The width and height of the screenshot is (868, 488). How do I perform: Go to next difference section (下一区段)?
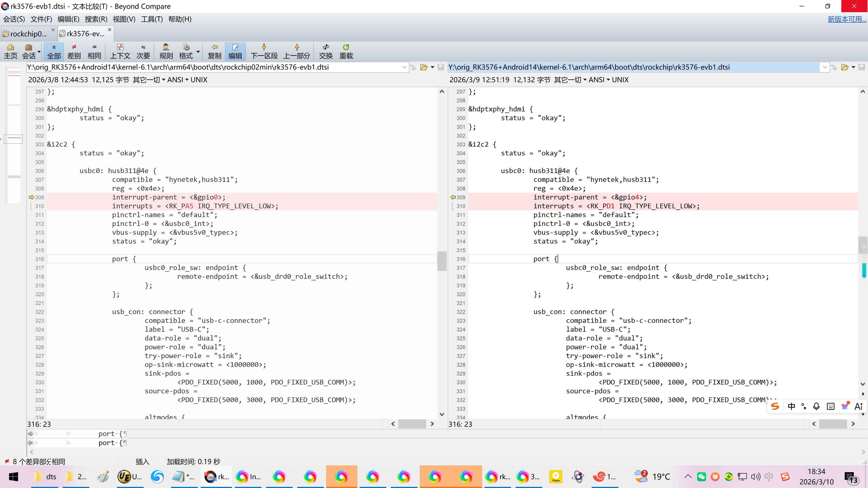(264, 51)
